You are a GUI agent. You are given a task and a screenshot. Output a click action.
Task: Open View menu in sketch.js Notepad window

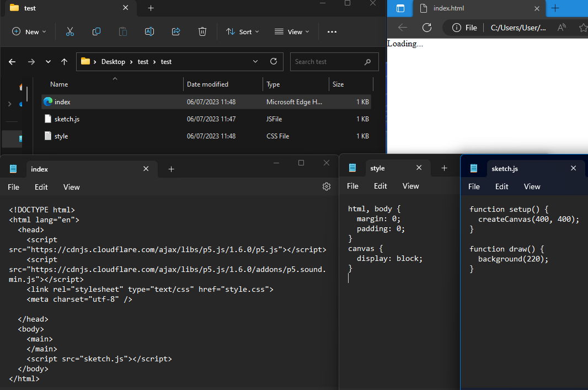(532, 186)
